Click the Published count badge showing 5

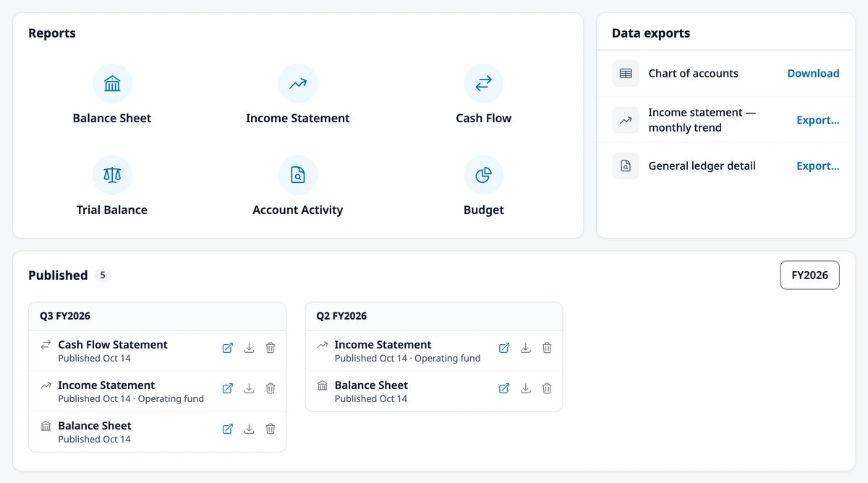click(103, 275)
